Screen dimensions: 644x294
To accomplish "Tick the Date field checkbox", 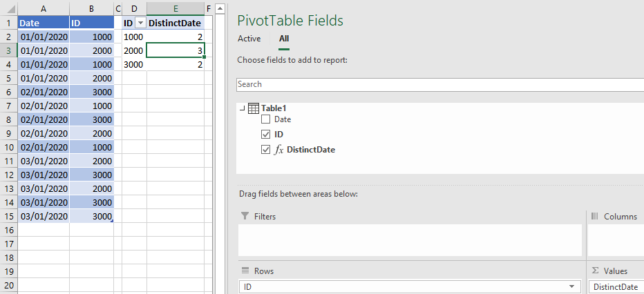I will (x=266, y=119).
